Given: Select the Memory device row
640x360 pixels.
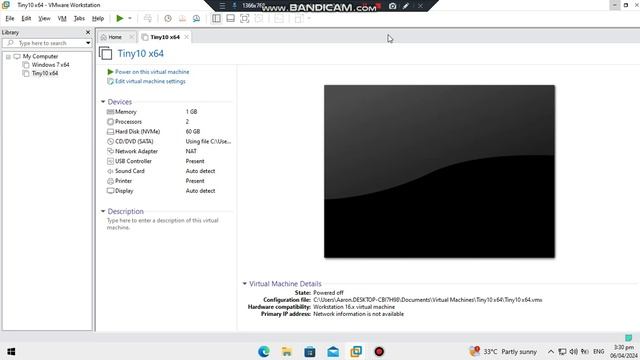Looking at the screenshot, I should point(169,112).
